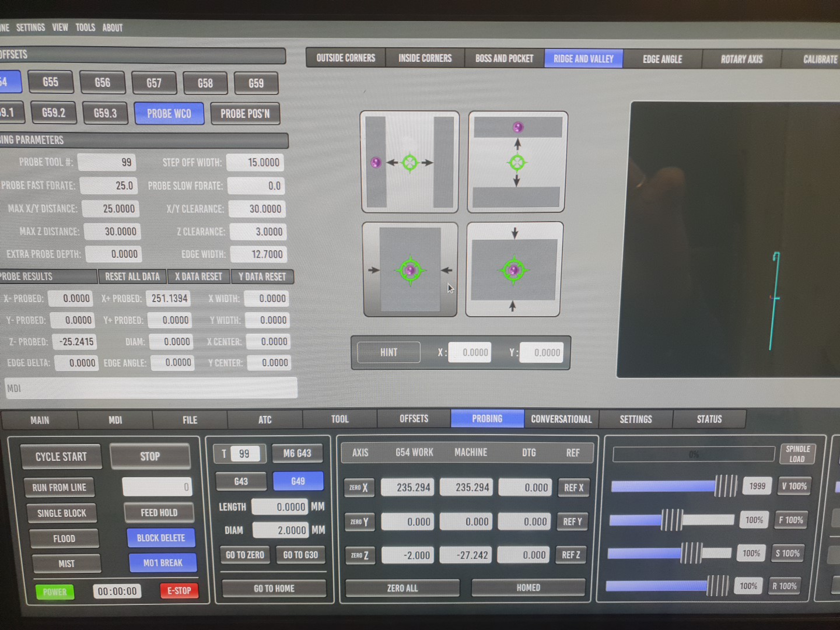Open the SETTINGS menu in menu bar

pyautogui.click(x=30, y=27)
